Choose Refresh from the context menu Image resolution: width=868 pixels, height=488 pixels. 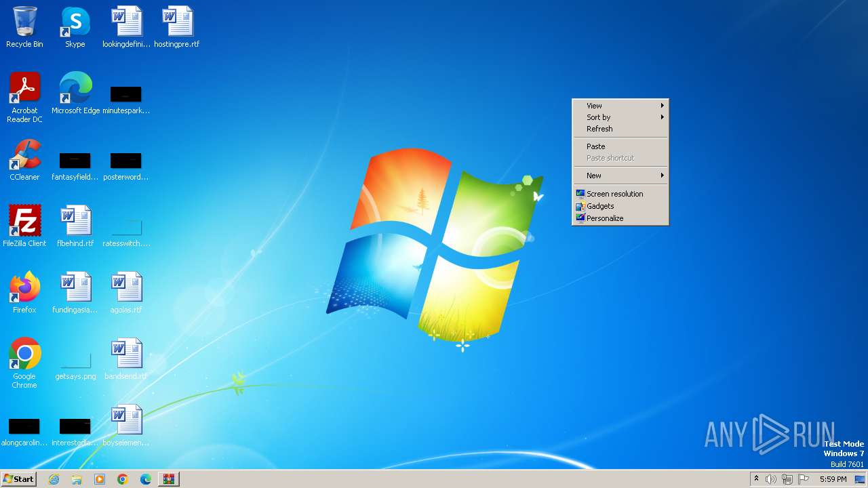point(620,129)
